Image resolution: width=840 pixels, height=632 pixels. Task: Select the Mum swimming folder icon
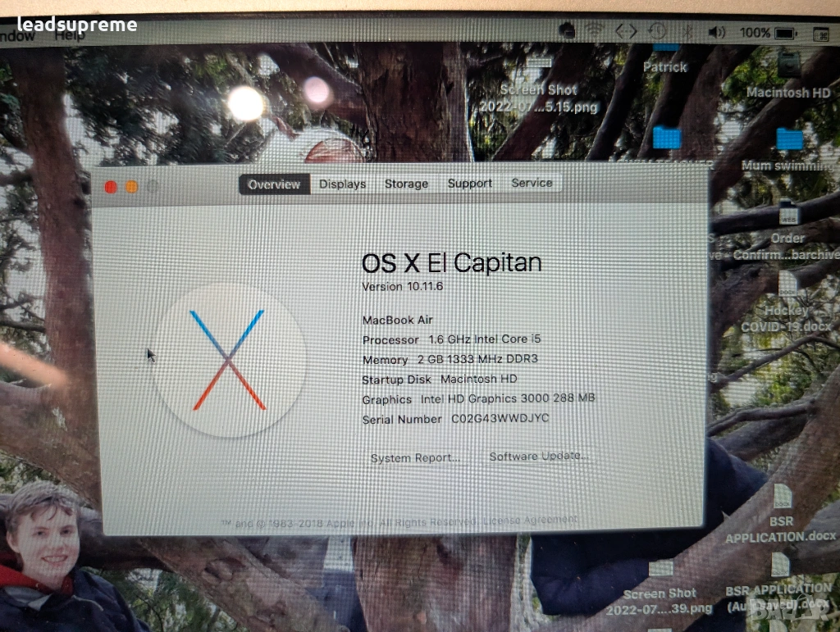[x=790, y=139]
